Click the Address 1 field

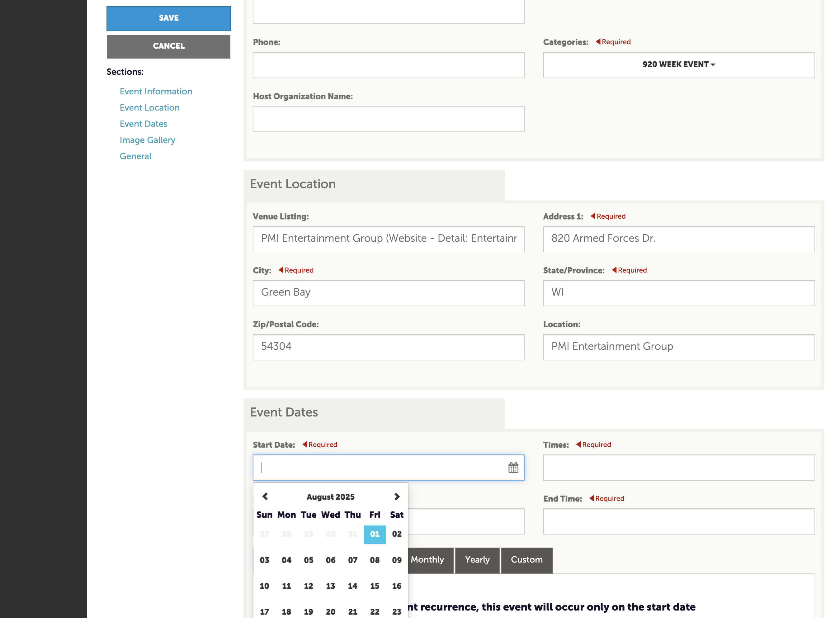678,239
